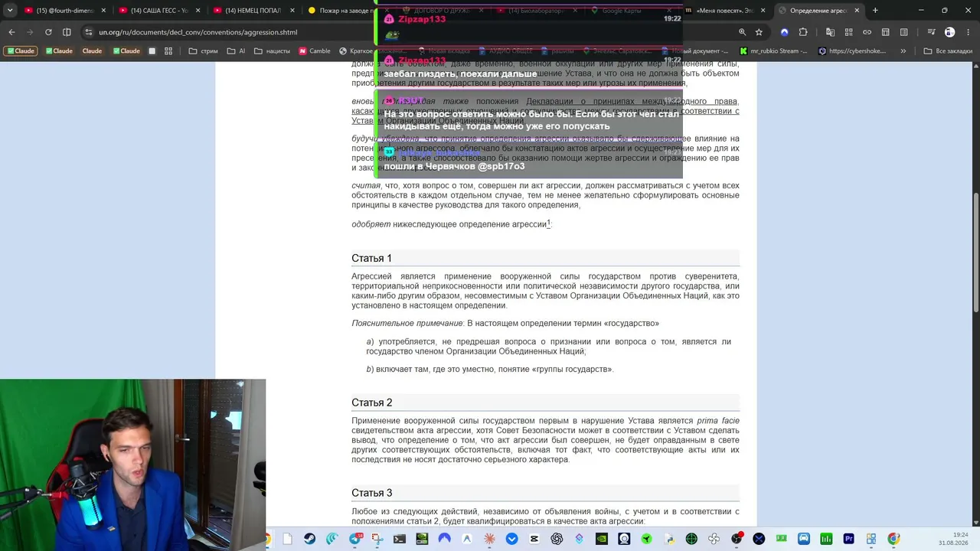Reload the current UN page
Screen dimensions: 980x551
pyautogui.click(x=48, y=32)
